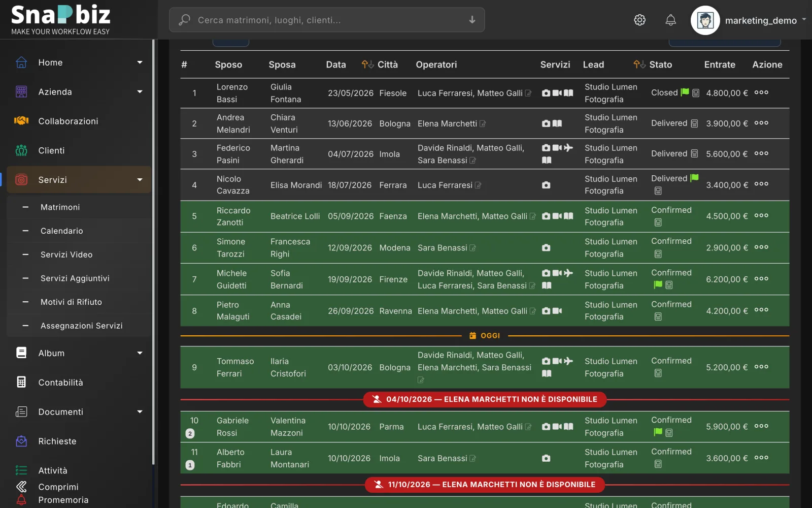Screen dimensions: 812x508
Task: Expand the Azienda submenu arrow
Action: click(140, 92)
